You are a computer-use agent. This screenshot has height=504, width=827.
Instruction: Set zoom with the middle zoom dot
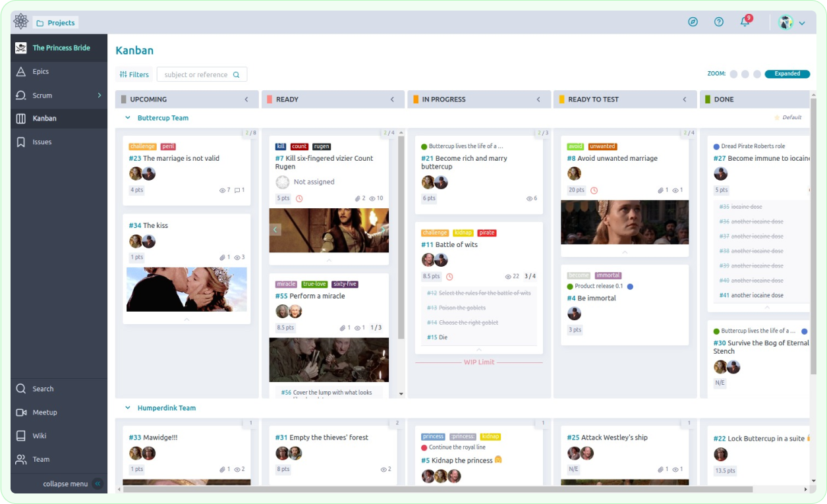point(747,74)
